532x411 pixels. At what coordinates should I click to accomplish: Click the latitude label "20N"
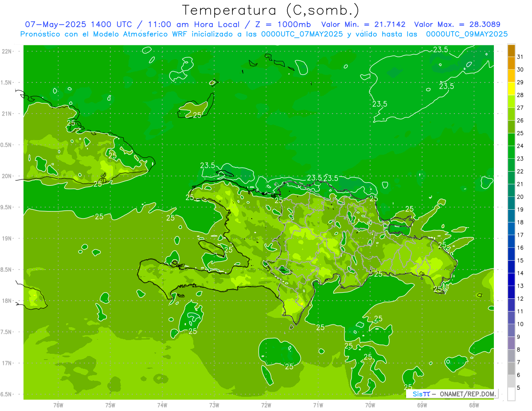pyautogui.click(x=7, y=176)
